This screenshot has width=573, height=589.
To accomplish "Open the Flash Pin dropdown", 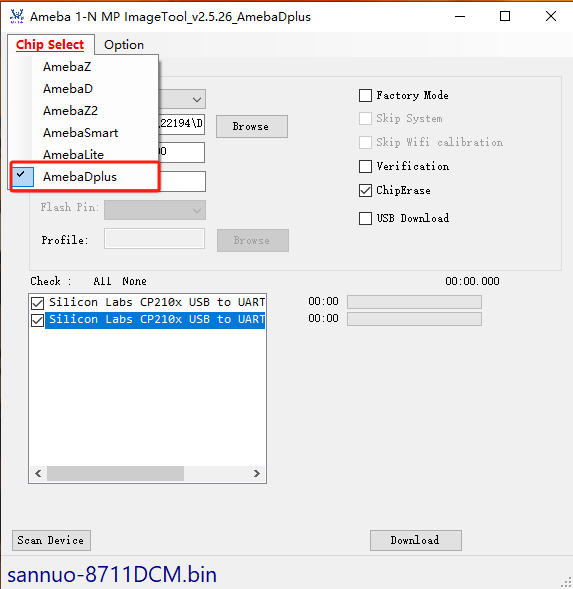I will 155,210.
